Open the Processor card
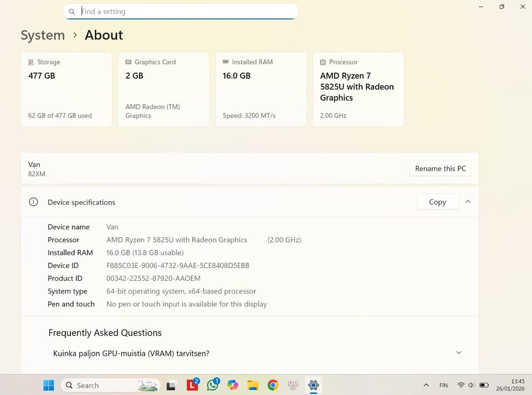The image size is (532, 395). coord(359,90)
